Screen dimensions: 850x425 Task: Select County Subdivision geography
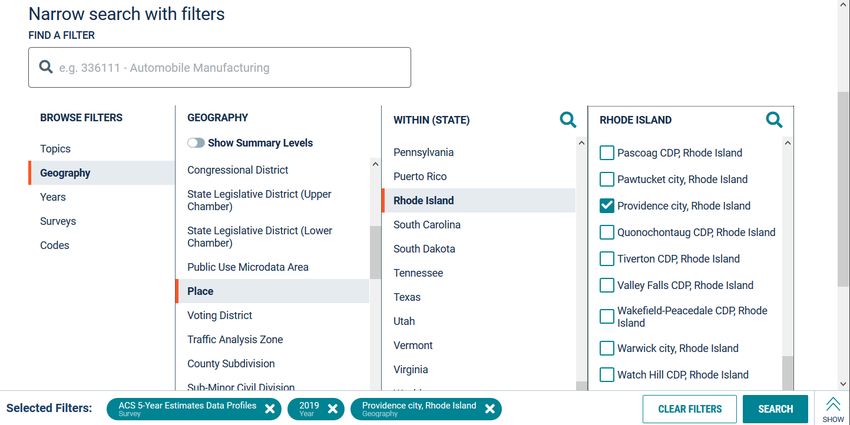coord(231,364)
